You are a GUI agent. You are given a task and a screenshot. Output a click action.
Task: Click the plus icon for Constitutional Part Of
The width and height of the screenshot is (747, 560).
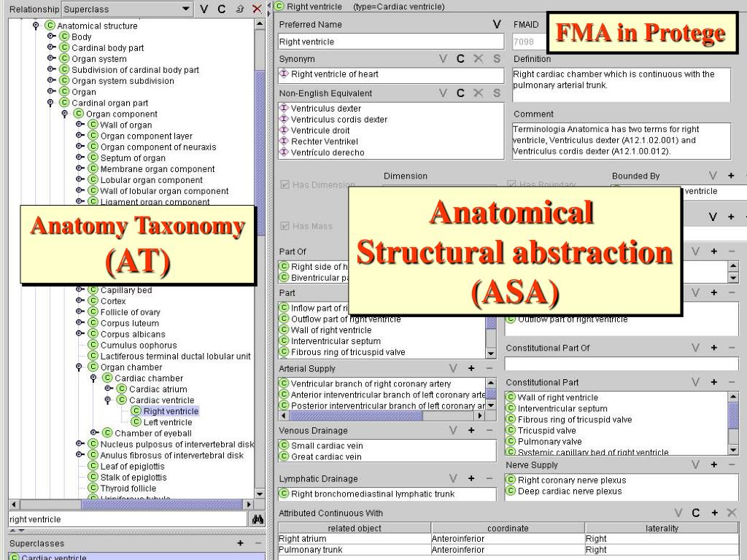713,348
